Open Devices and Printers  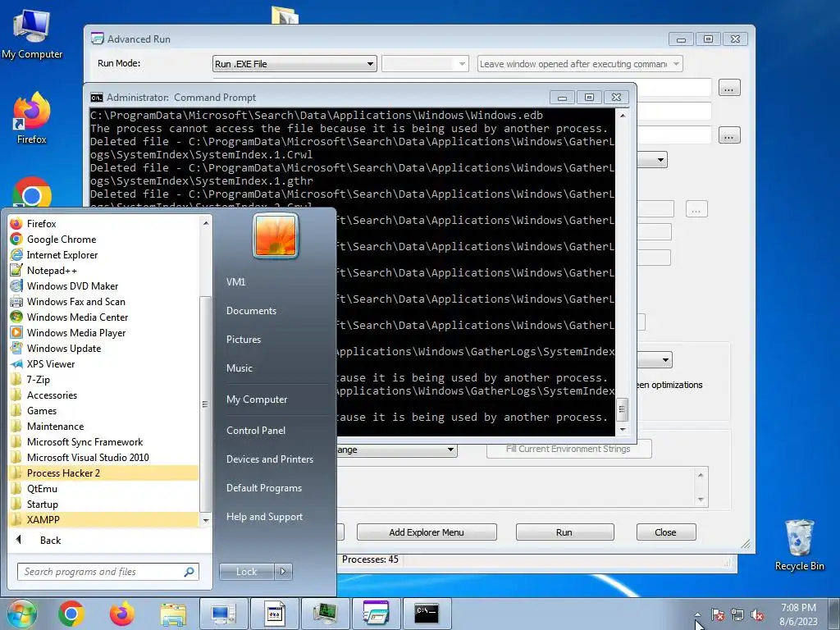coord(269,459)
